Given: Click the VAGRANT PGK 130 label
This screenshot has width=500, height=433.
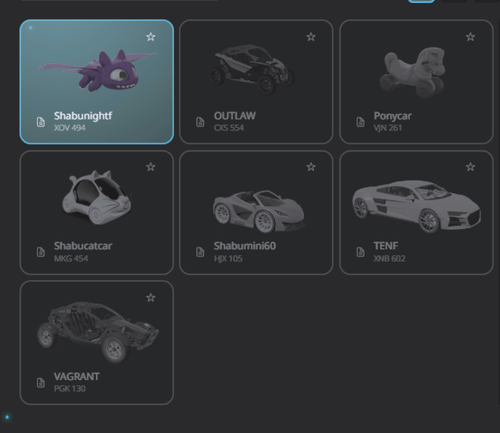Looking at the screenshot, I should point(77,382).
